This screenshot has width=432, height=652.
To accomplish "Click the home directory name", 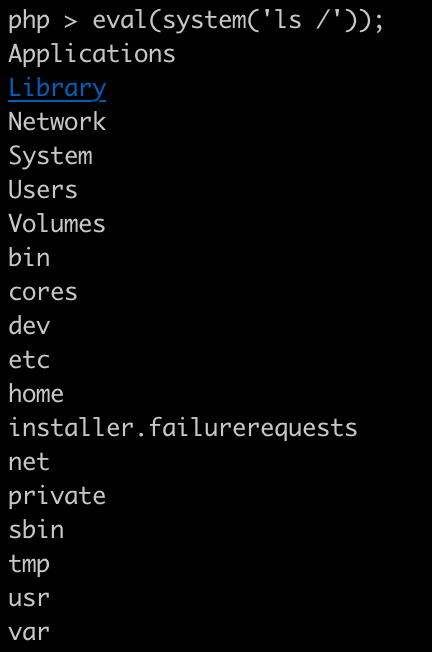I will click(x=36, y=393).
